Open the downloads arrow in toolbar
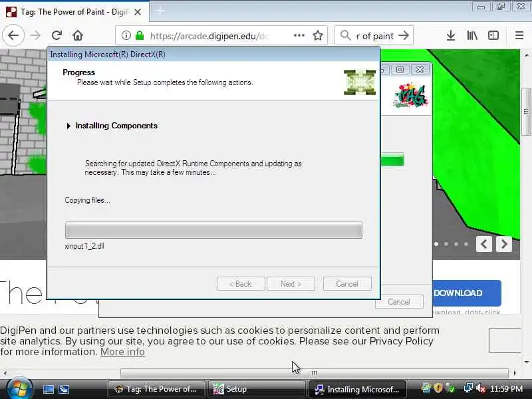Screen dimensions: 532x399 (x=451, y=35)
